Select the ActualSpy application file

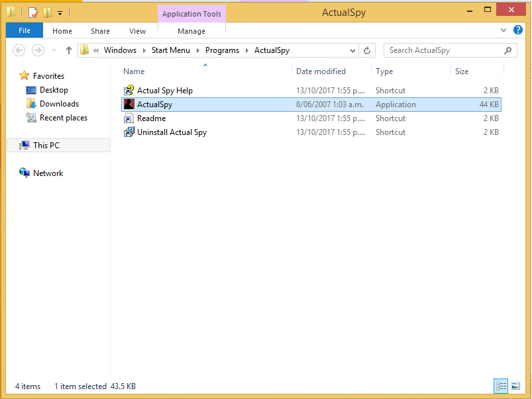tap(311, 105)
